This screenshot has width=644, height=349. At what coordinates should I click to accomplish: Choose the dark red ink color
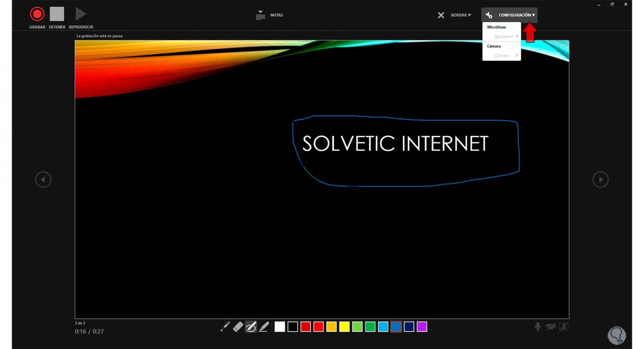(x=306, y=327)
